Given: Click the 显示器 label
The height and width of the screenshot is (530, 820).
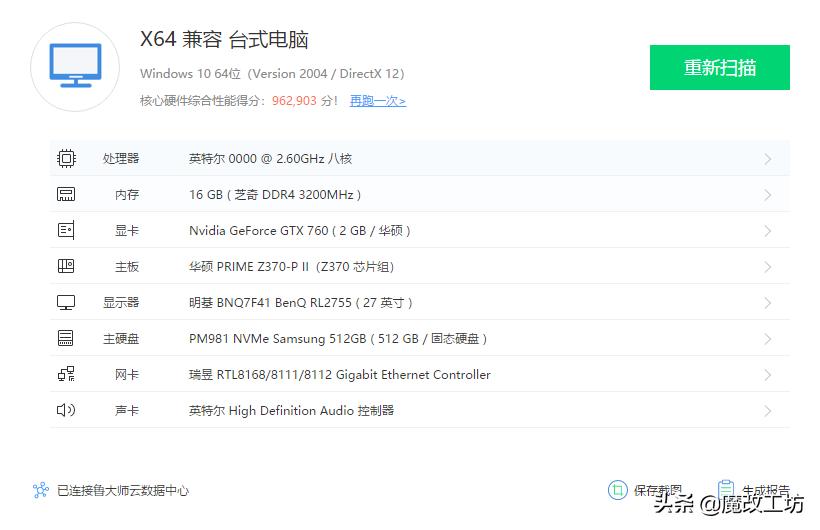Looking at the screenshot, I should pyautogui.click(x=121, y=302).
